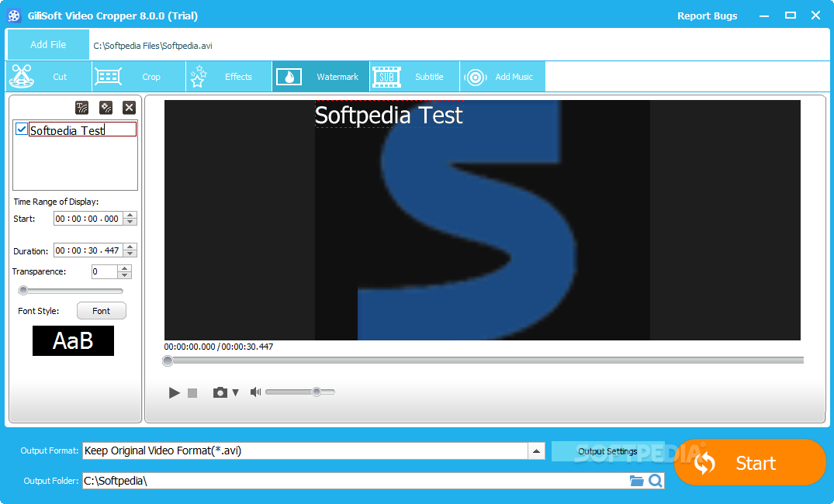Open the Cut tool
The image size is (834, 504).
click(49, 77)
